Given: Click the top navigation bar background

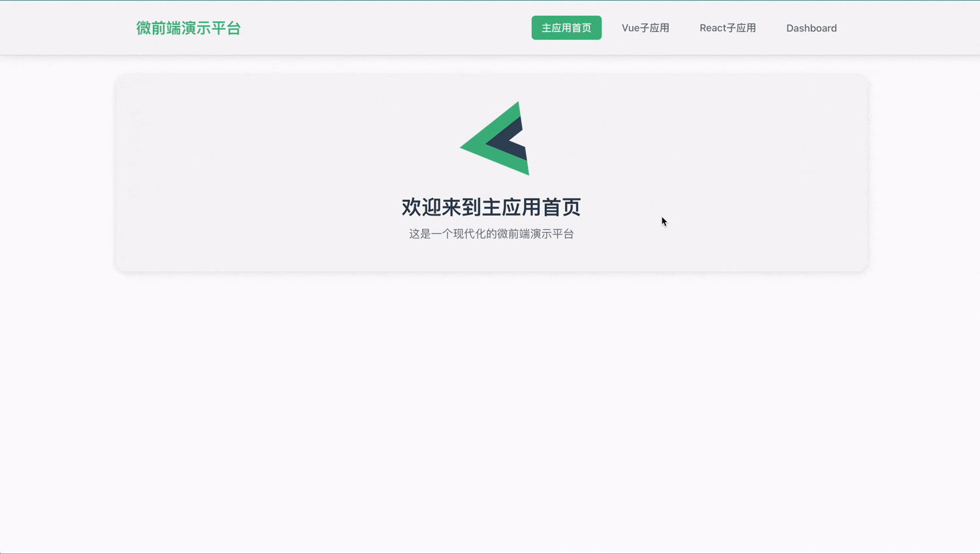Looking at the screenshot, I should coord(392,27).
